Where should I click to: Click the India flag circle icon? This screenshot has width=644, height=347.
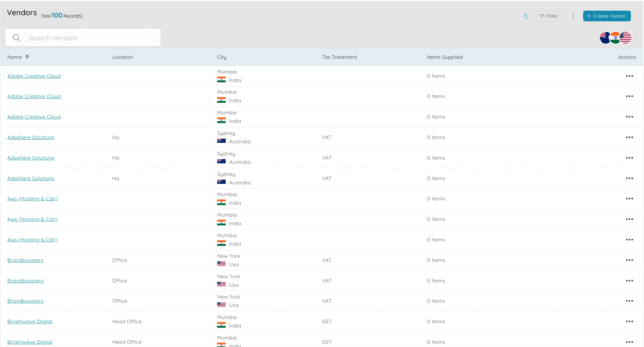(615, 38)
